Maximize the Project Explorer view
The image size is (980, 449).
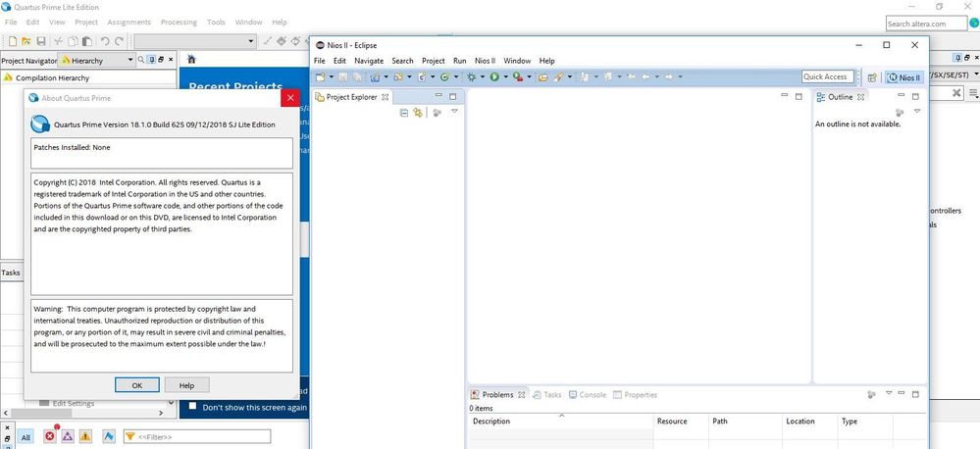tap(453, 96)
